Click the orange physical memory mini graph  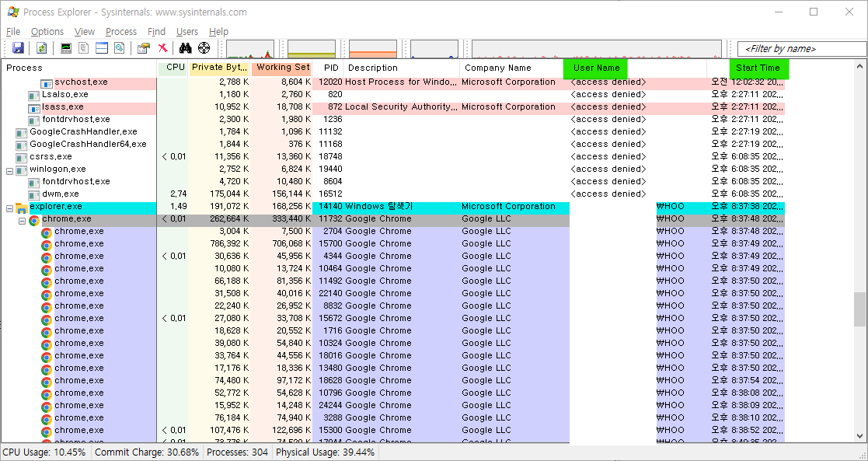373,49
